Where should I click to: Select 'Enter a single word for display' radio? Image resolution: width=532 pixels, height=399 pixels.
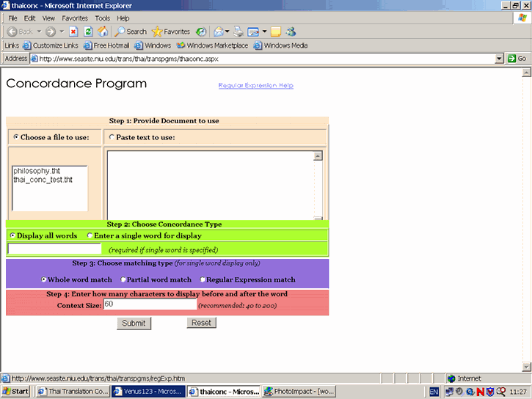pyautogui.click(x=90, y=235)
